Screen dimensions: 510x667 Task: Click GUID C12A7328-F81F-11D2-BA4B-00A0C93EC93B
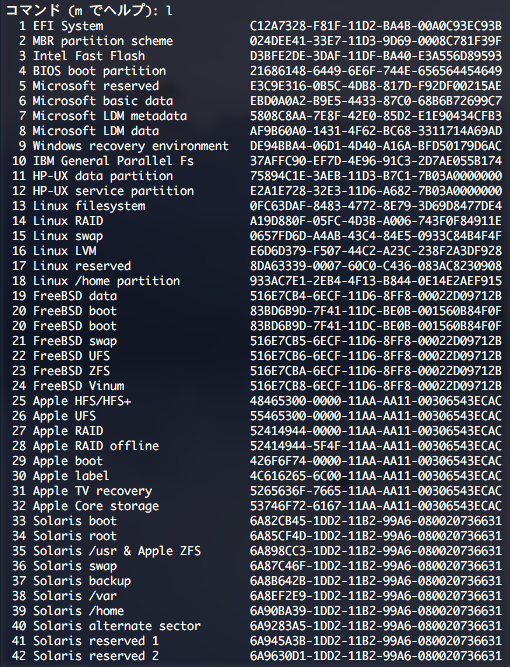coord(376,26)
